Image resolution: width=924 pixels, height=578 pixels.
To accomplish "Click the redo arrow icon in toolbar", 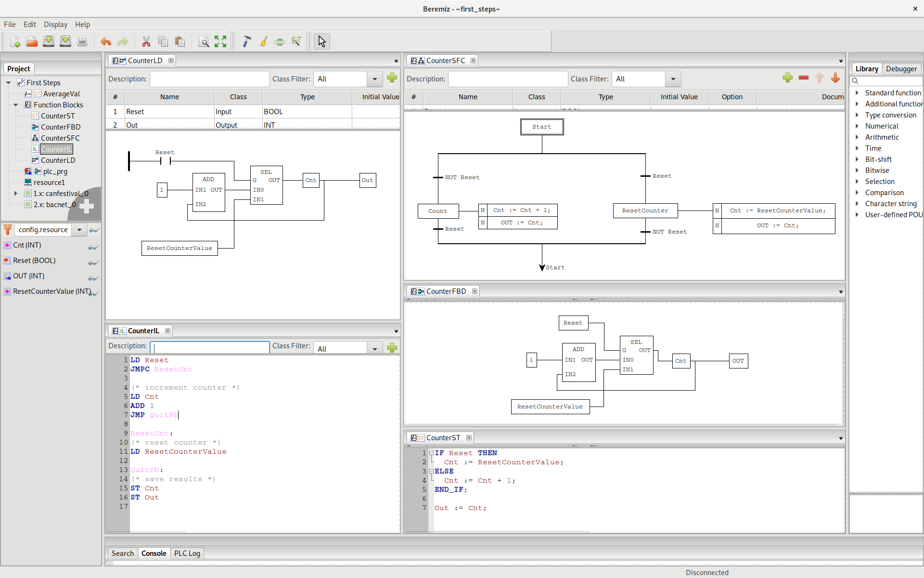I will [x=122, y=41].
